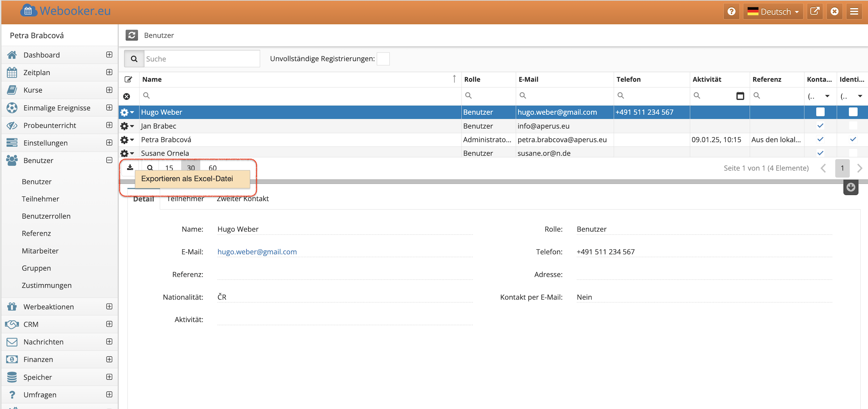Click the open-in-new-window icon in header
The image size is (868, 409).
pyautogui.click(x=814, y=12)
